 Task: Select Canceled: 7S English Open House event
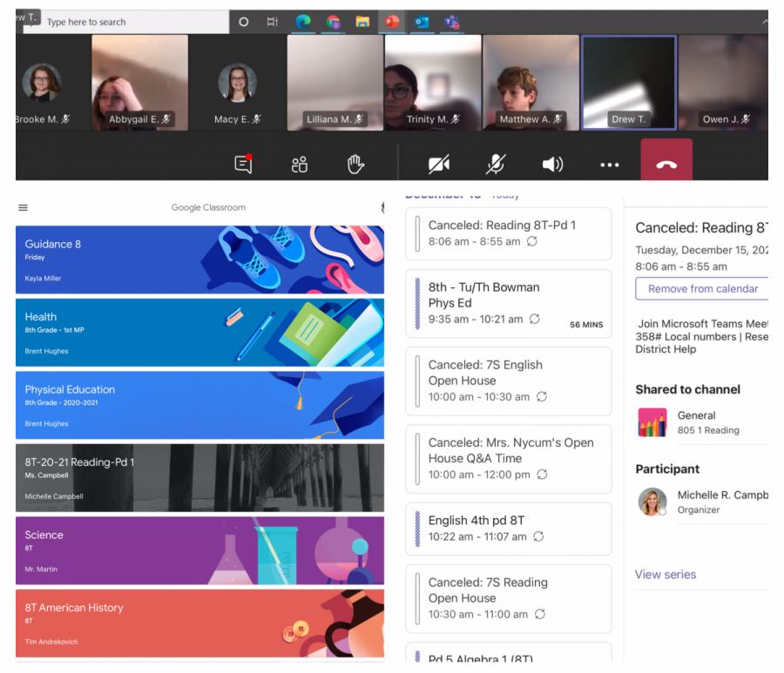509,381
